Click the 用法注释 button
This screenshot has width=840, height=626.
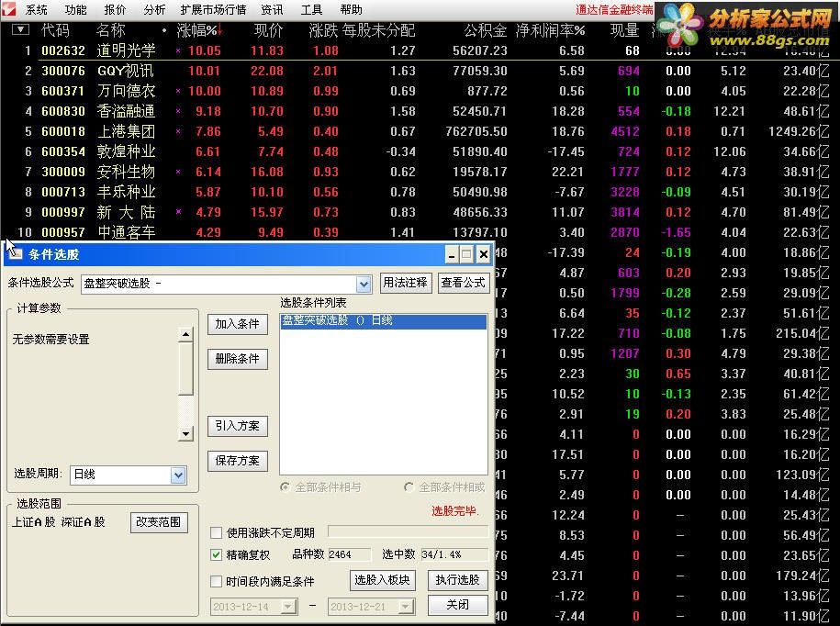(405, 282)
